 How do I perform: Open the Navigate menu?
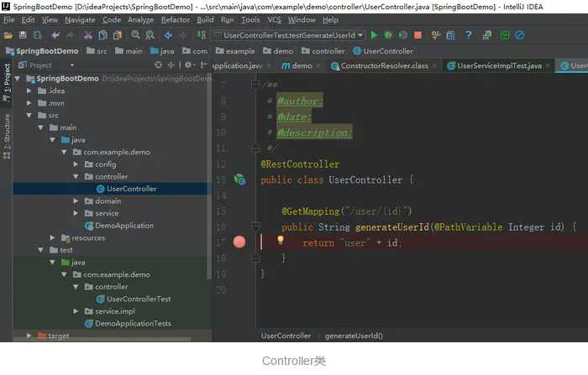pos(80,20)
